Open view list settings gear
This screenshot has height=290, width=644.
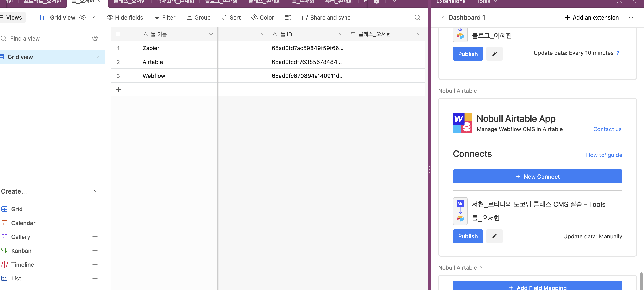(95, 39)
